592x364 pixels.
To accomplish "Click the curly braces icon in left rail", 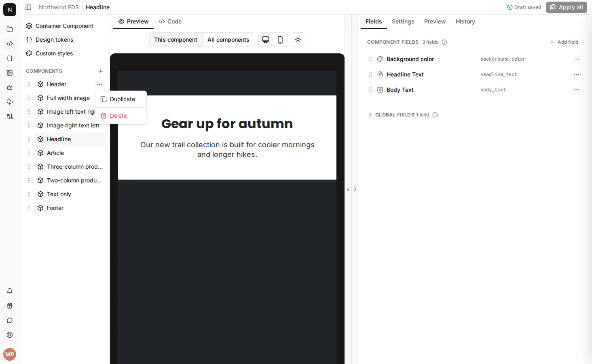I will pos(10,58).
